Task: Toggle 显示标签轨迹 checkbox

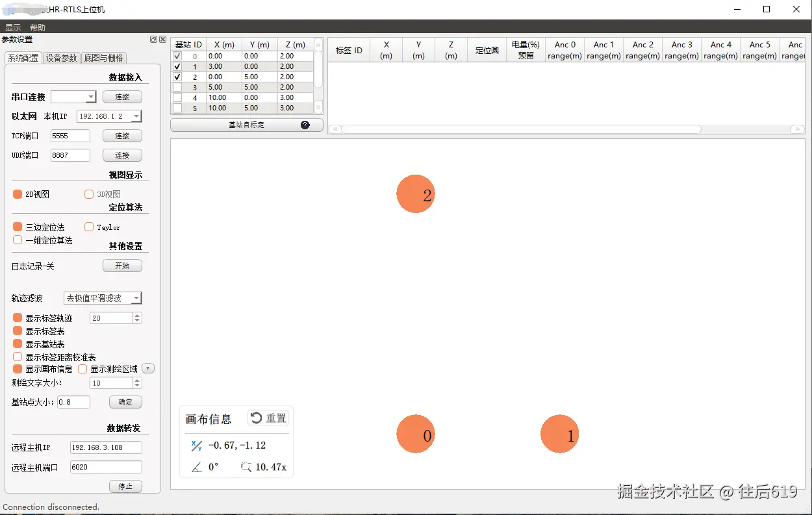Action: coord(18,318)
